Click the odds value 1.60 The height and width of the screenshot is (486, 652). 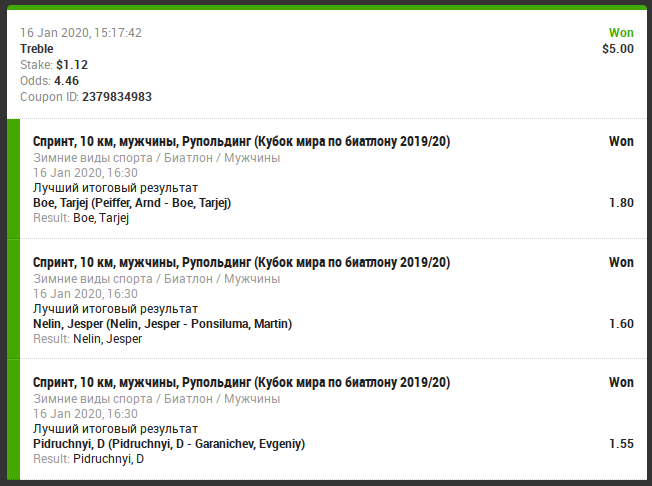coord(621,324)
